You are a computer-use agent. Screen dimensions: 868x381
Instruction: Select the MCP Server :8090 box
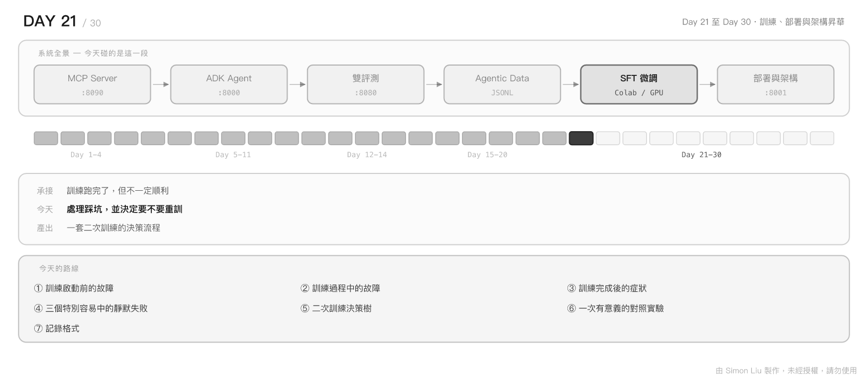(x=92, y=85)
